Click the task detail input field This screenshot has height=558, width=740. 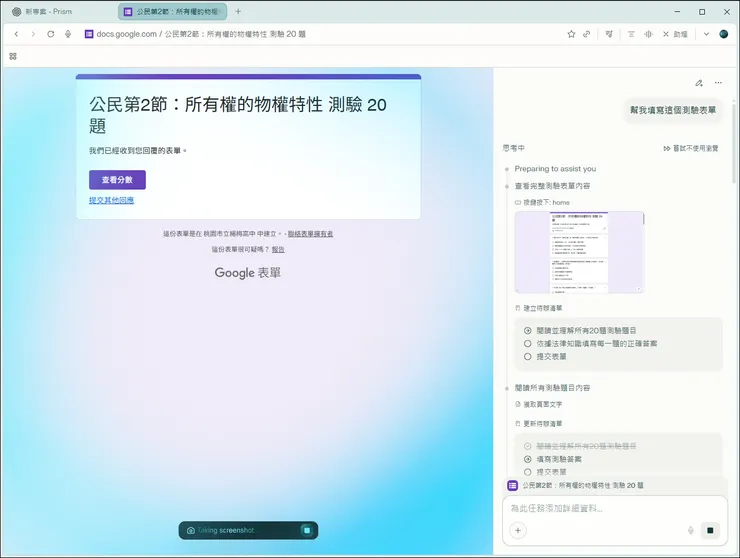[615, 508]
